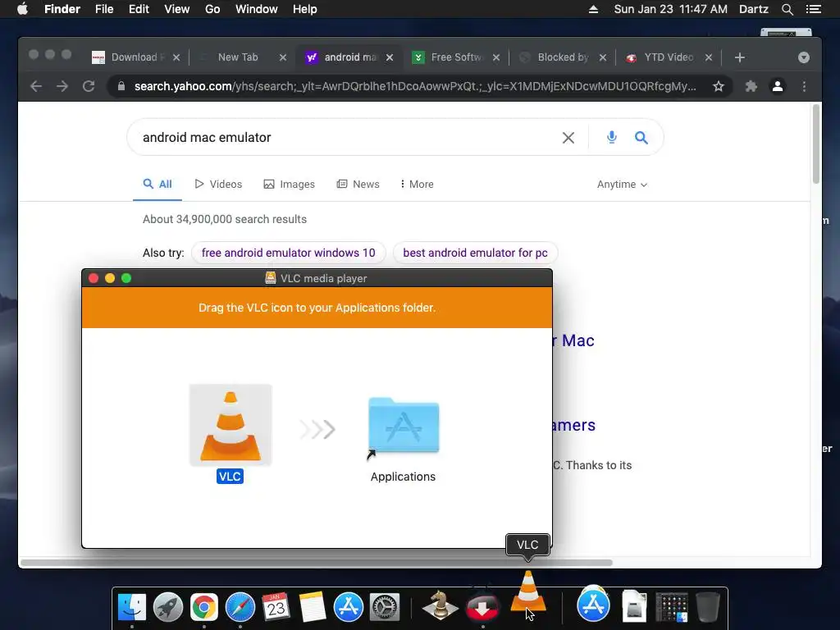Screen dimensions: 840x630
Task: Click the clock date and time
Action: click(x=671, y=9)
